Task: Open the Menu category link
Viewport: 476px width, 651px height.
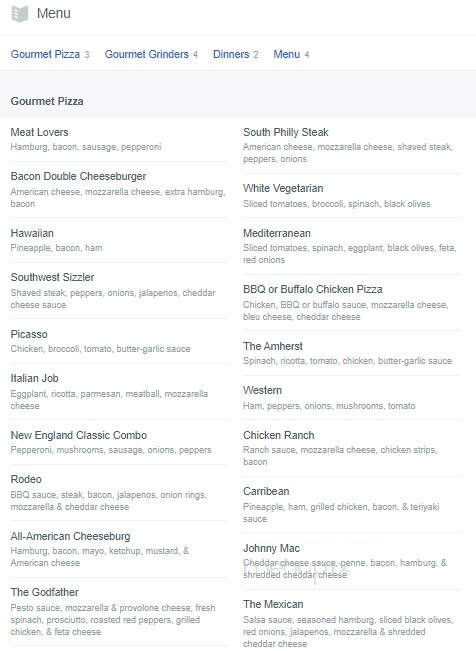Action: click(287, 54)
